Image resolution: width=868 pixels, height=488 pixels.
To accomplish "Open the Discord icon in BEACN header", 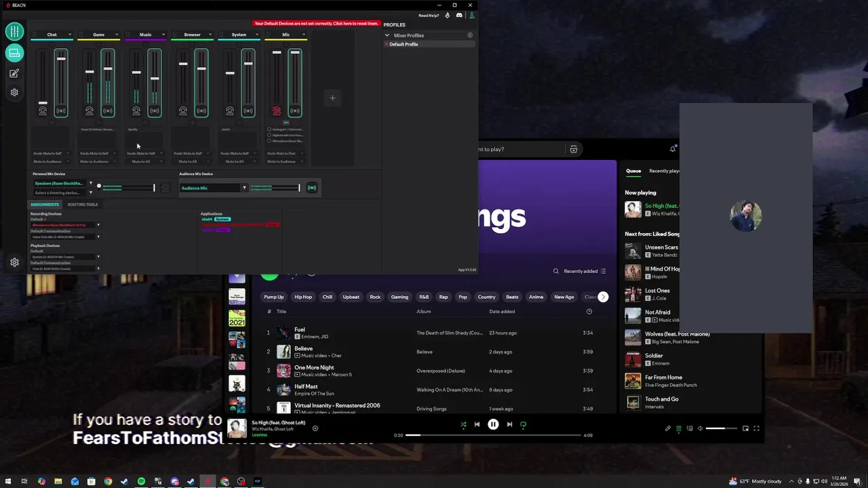I will click(459, 15).
